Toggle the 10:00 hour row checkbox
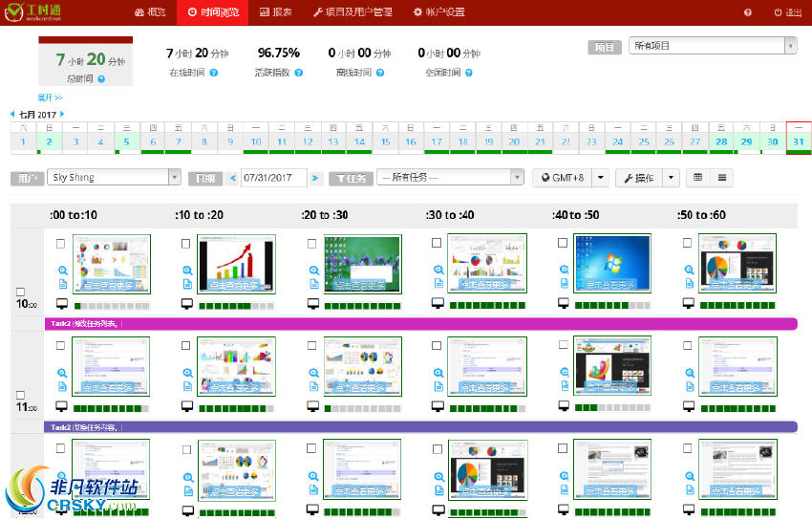812x520 pixels. tap(20, 292)
